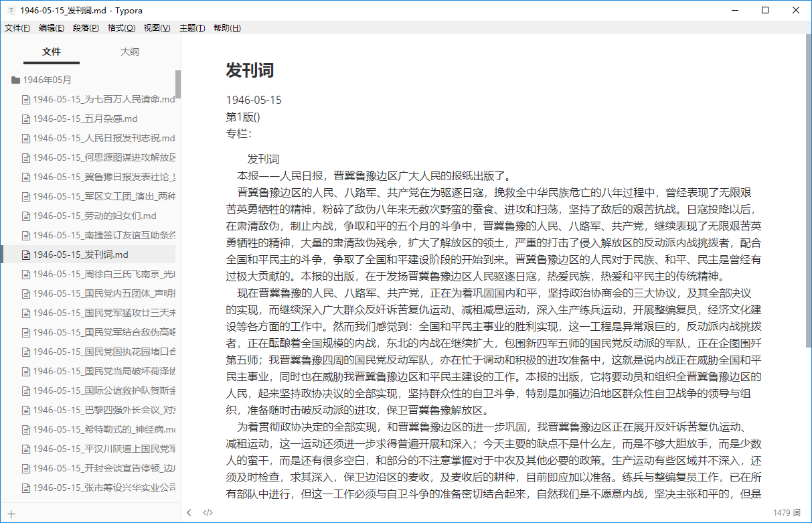Screen dimensions: 812x523
Task: Click paragraph starting 为着贯彻政协决定
Action: pos(494,461)
